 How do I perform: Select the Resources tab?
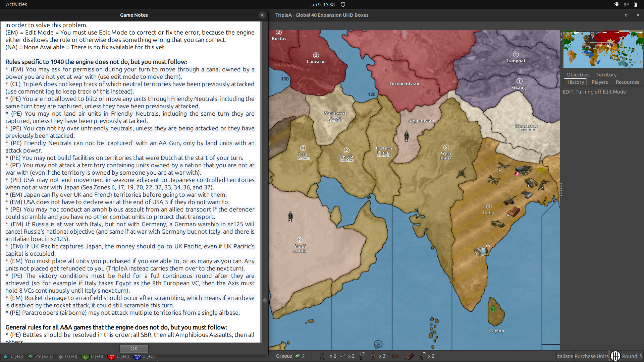627,82
